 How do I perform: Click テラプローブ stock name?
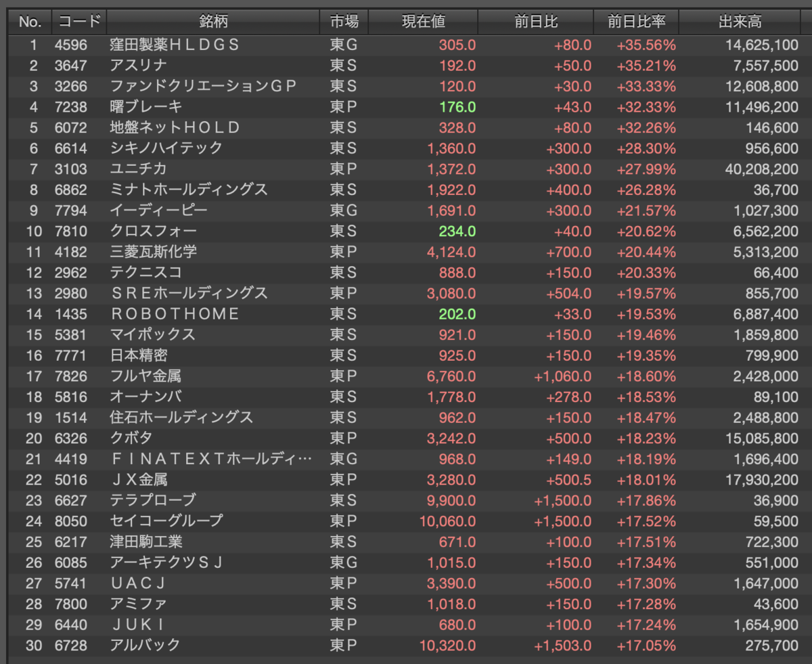tap(153, 500)
